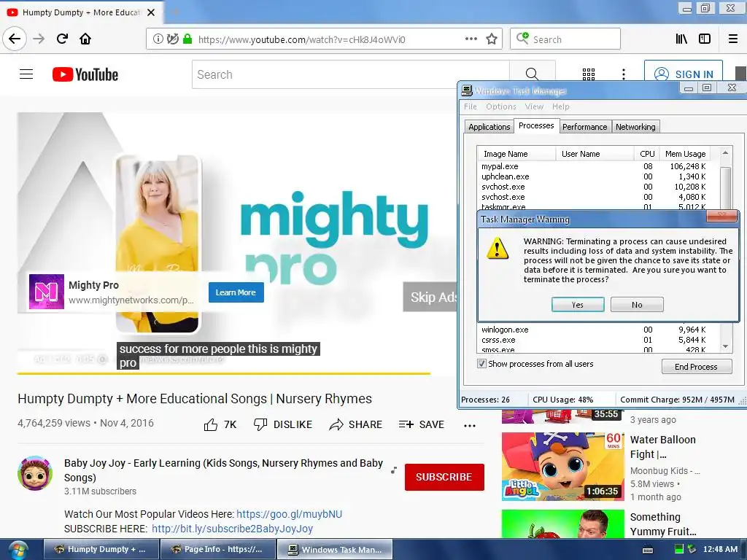
Task: Open the page actions three-dot menu in address bar
Action: tap(471, 39)
